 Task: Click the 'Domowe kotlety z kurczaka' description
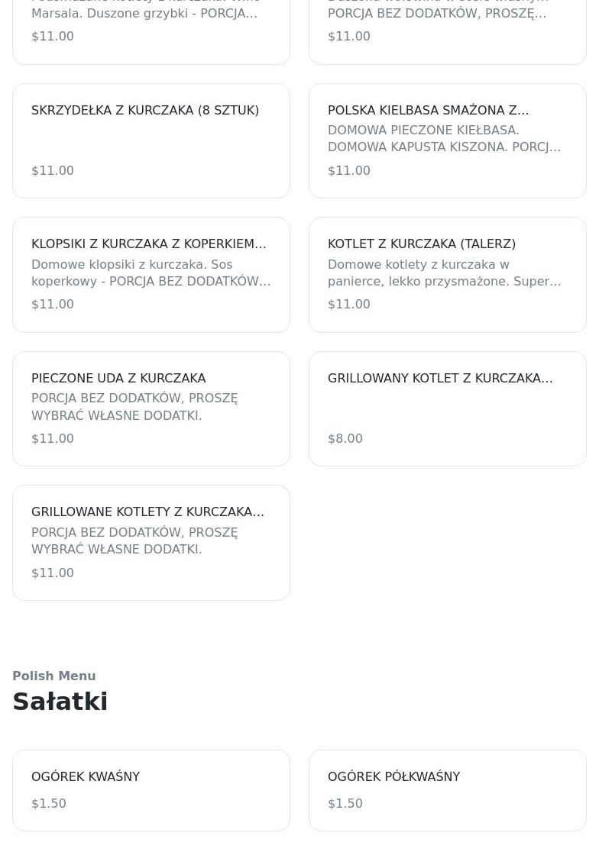(444, 273)
